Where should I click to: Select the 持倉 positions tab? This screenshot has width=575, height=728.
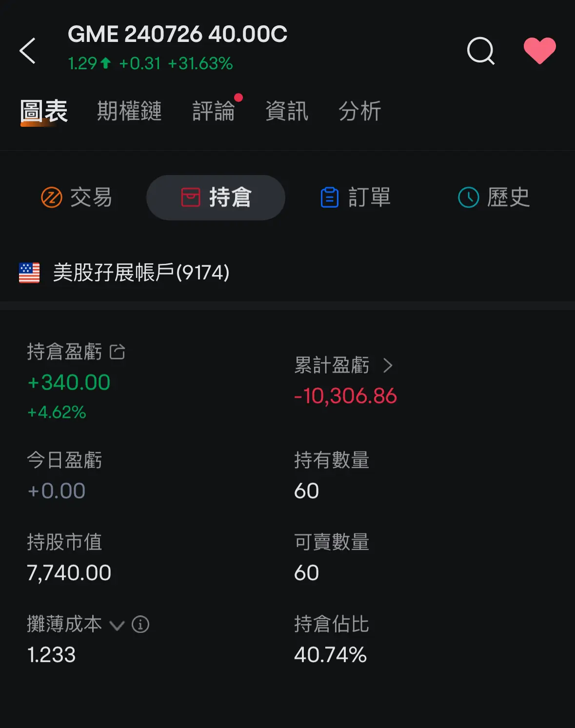[216, 197]
